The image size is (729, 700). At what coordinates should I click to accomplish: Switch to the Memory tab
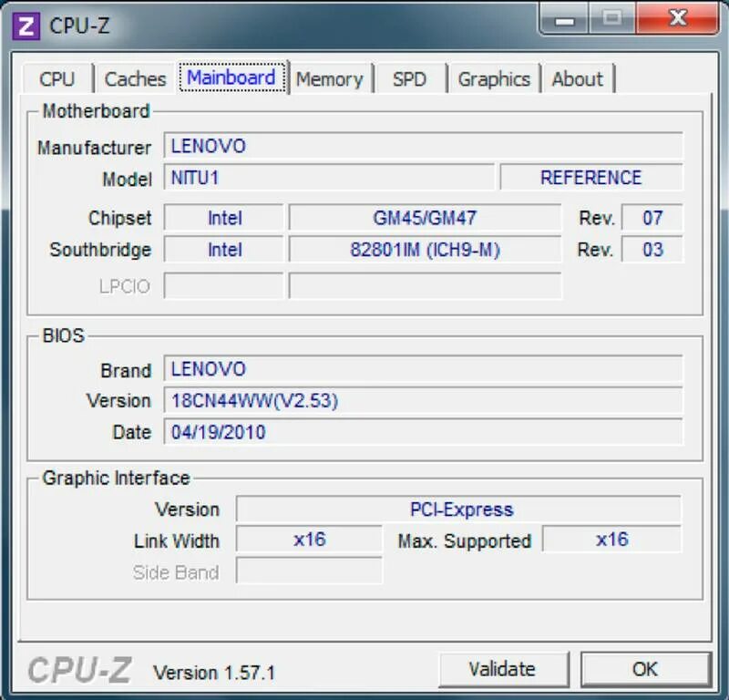click(330, 79)
